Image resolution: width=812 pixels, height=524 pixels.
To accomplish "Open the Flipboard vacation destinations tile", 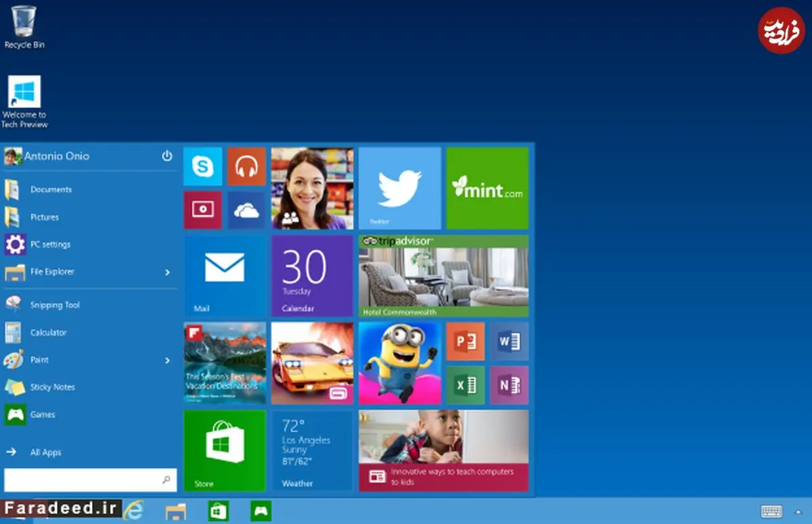I will click(x=224, y=363).
